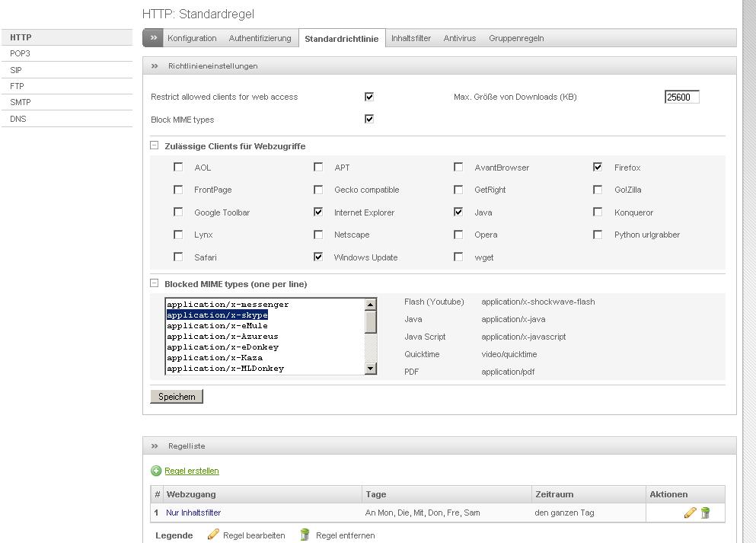Enable the Safari client checkbox
Screen dimensions: 756x543
click(178, 257)
